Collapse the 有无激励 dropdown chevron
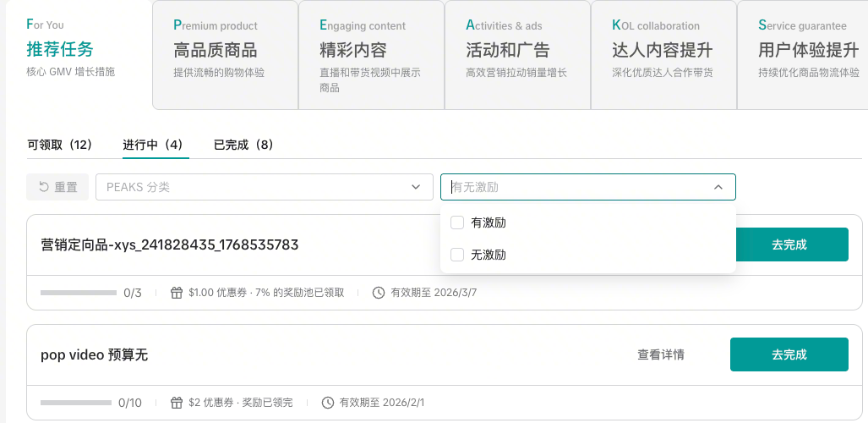 (x=718, y=187)
